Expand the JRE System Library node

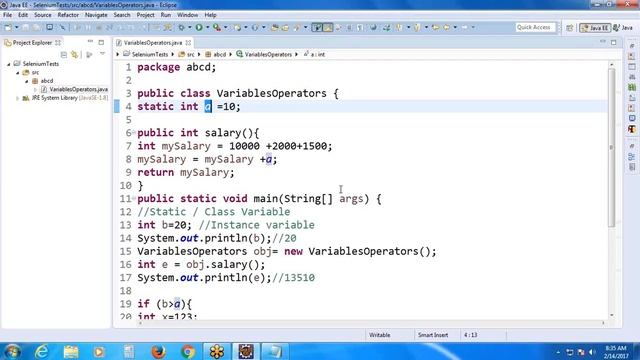[x=17, y=98]
